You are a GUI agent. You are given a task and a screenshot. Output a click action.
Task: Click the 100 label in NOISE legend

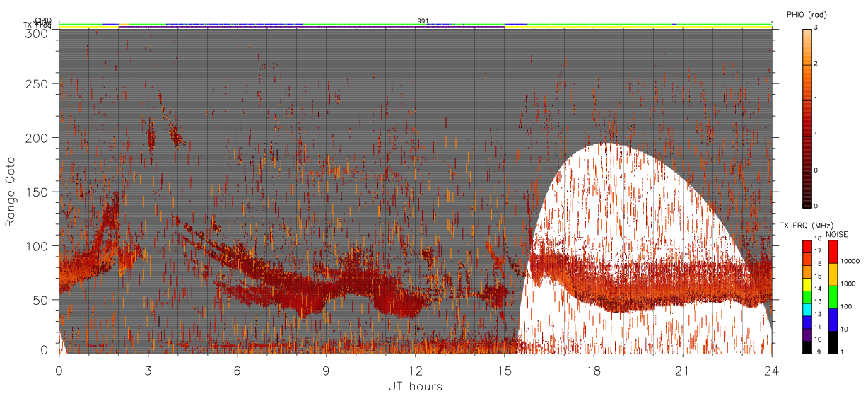[x=846, y=306]
